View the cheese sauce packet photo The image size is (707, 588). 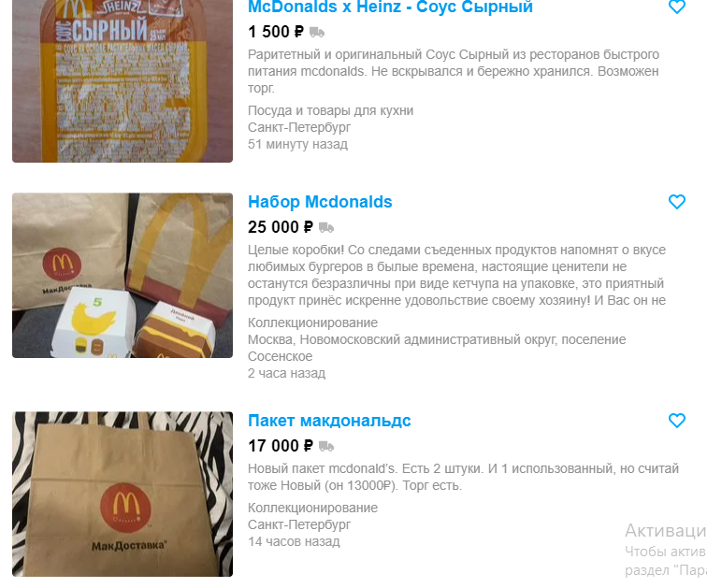point(123,81)
